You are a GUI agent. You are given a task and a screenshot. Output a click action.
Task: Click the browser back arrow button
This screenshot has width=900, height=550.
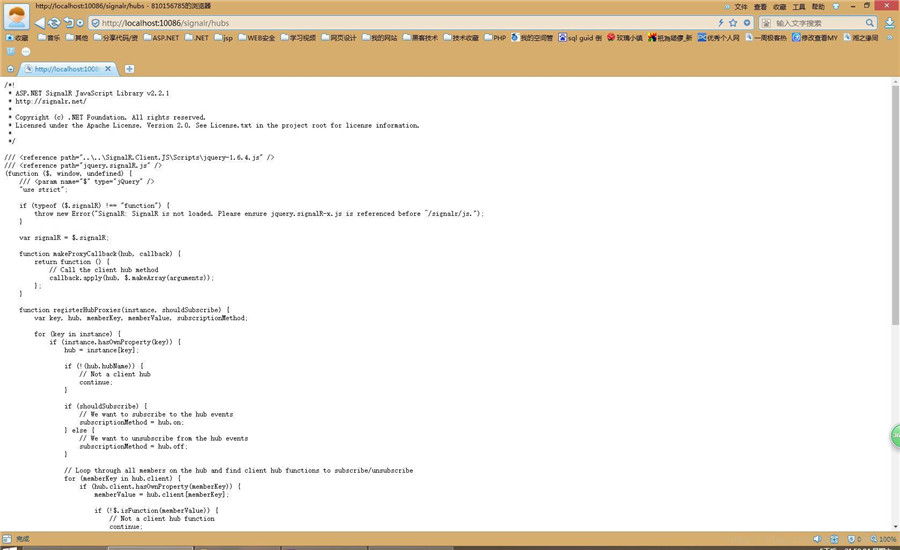[39, 22]
